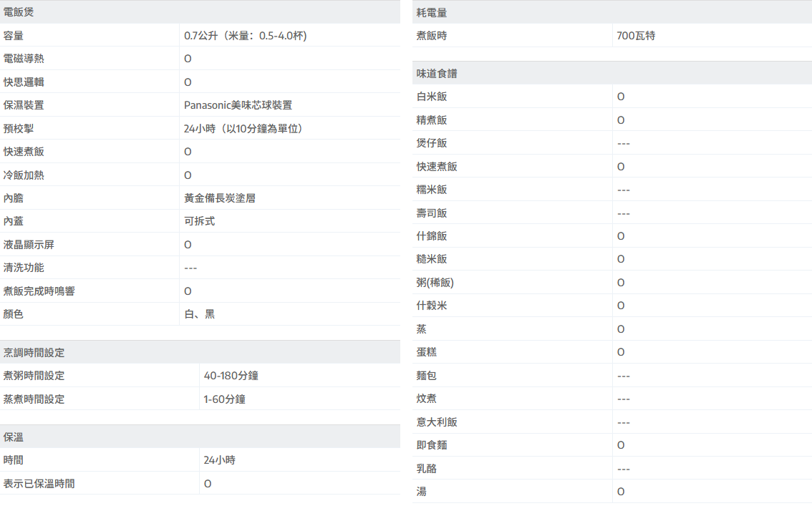This screenshot has width=812, height=506.
Task: Click the 1-60分鐘 steam time value
Action: (224, 399)
